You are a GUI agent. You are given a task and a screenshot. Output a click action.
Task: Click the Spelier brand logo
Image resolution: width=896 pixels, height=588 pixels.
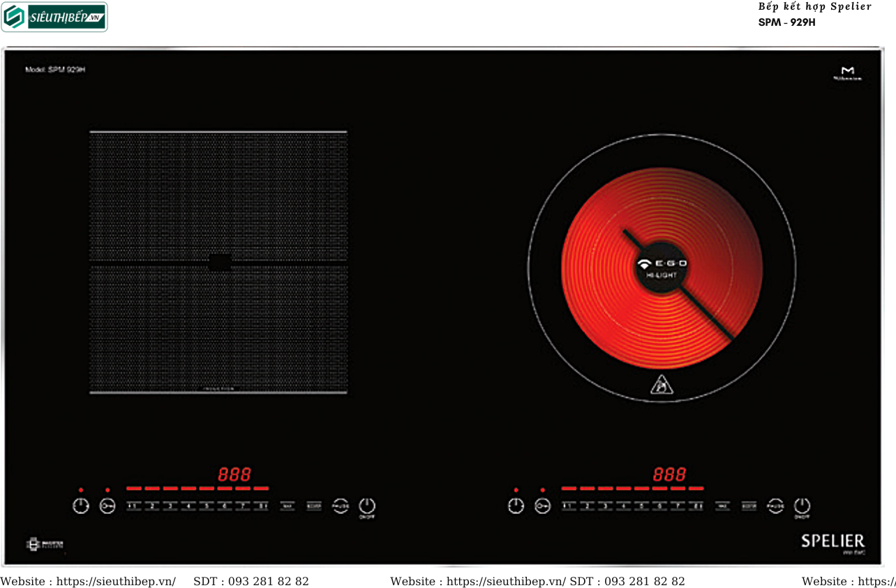(832, 541)
